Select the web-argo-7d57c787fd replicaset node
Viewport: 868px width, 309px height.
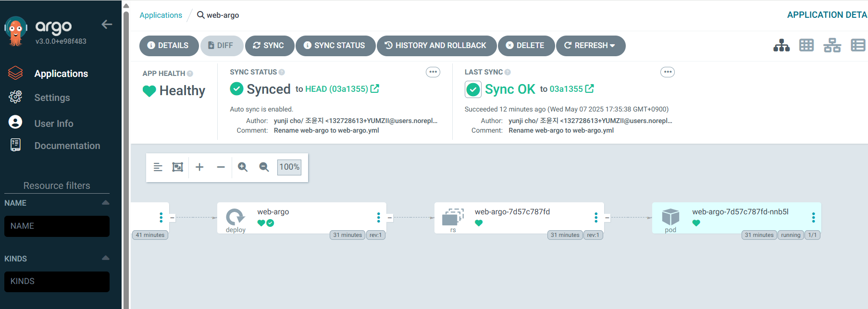click(x=519, y=218)
